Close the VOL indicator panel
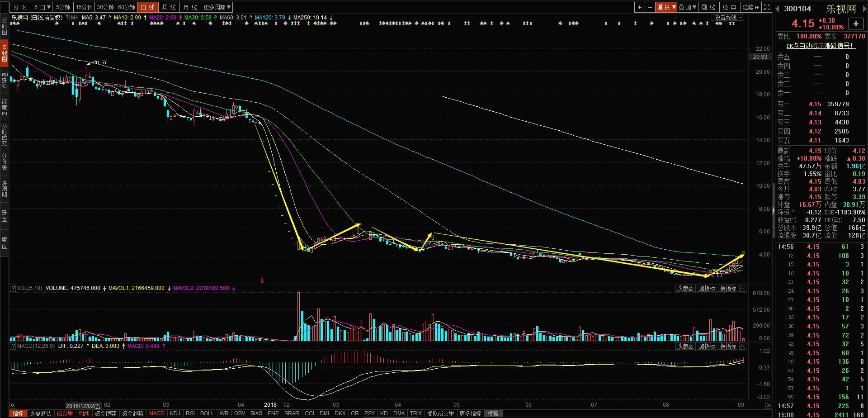The height and width of the screenshot is (418, 868). 742,288
